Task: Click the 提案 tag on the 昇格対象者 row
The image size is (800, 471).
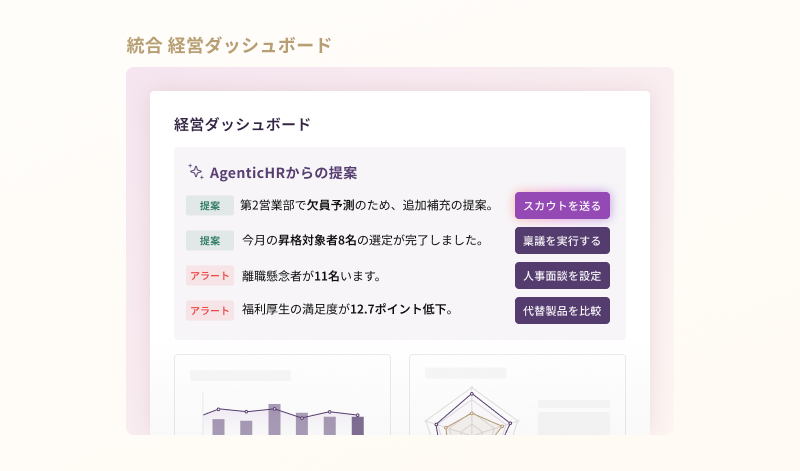Action: [x=209, y=240]
